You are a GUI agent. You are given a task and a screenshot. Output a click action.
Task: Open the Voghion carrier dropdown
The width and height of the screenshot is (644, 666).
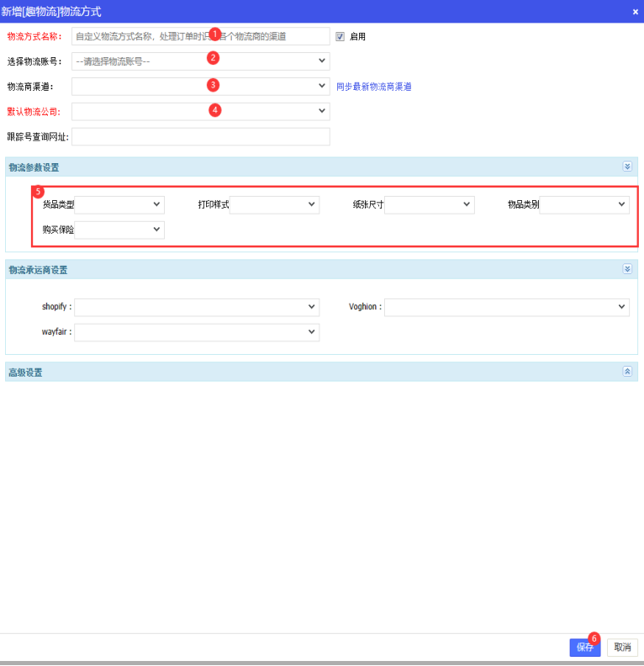[x=506, y=307]
